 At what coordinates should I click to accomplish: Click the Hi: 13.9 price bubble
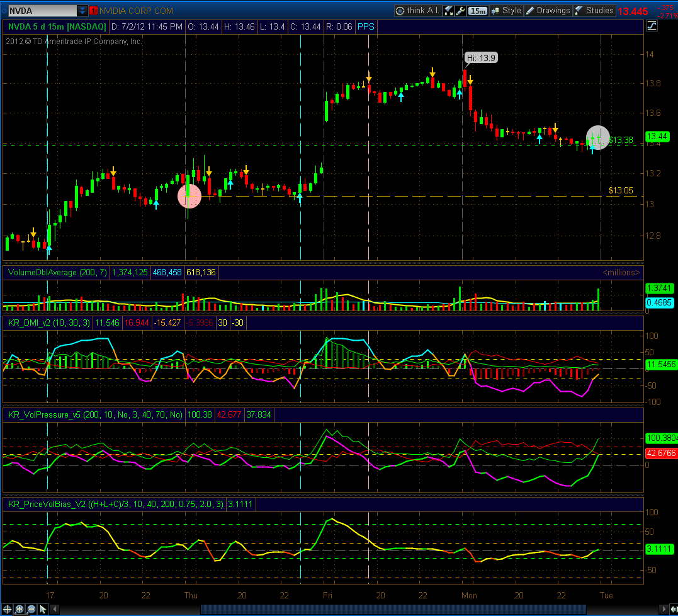481,57
